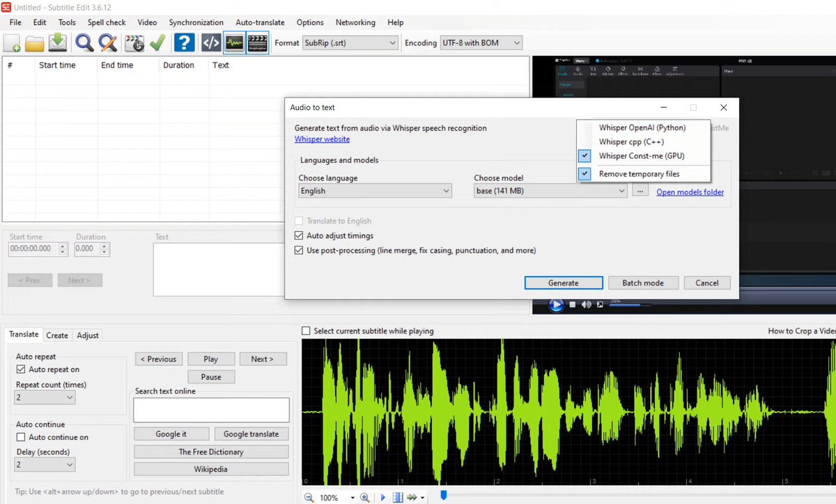Open the Whisper website link

(x=323, y=139)
